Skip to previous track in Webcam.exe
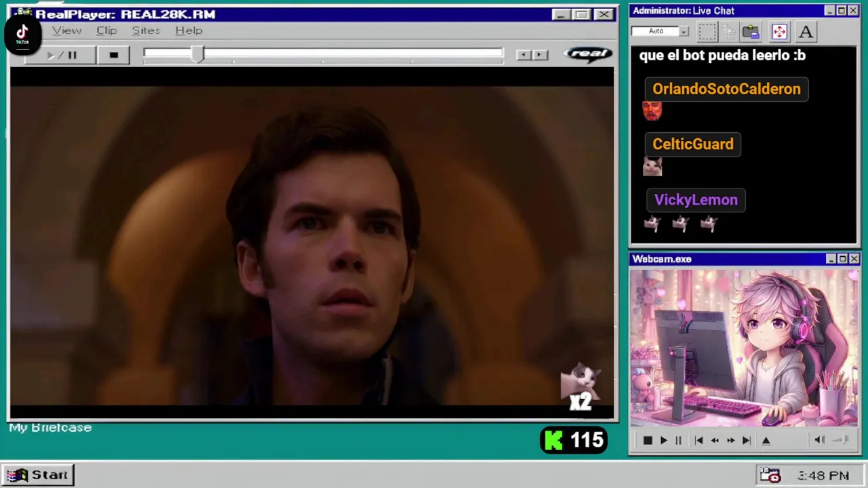This screenshot has height=488, width=868. [698, 441]
